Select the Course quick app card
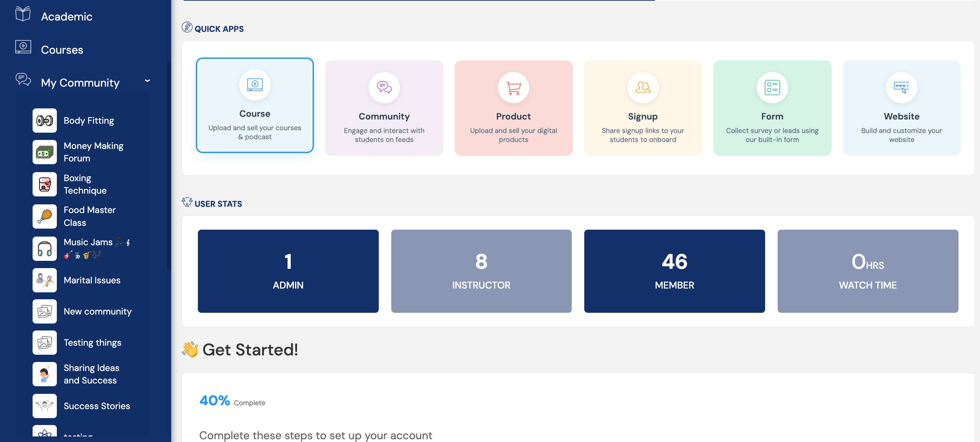 click(254, 105)
